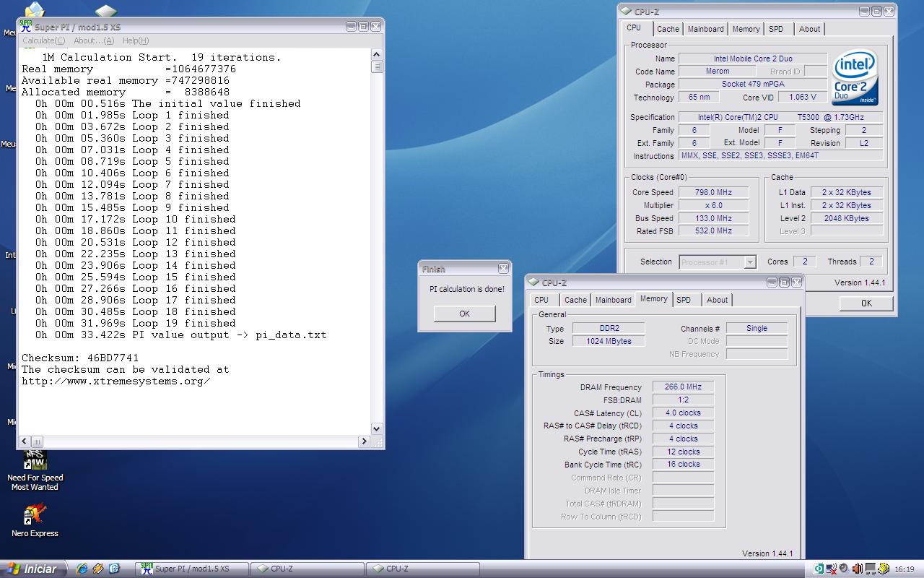Click Super PI horizontal scrollbar right arrow
The width and height of the screenshot is (924, 578).
click(x=364, y=441)
